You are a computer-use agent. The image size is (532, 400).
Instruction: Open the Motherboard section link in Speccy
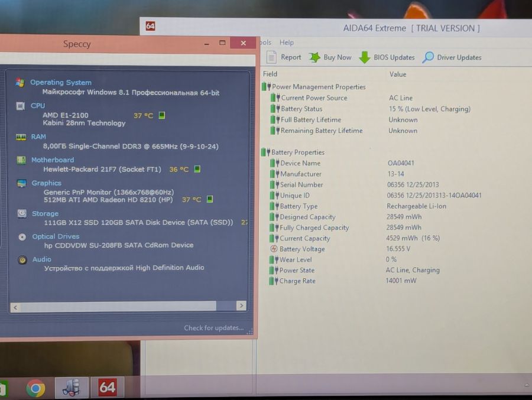[53, 160]
